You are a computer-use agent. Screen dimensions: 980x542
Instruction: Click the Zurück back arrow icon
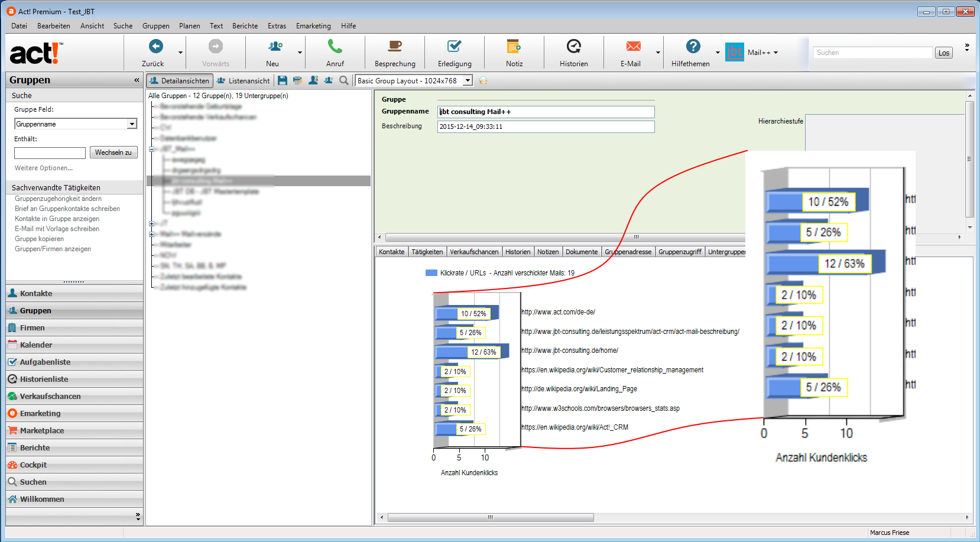click(156, 46)
